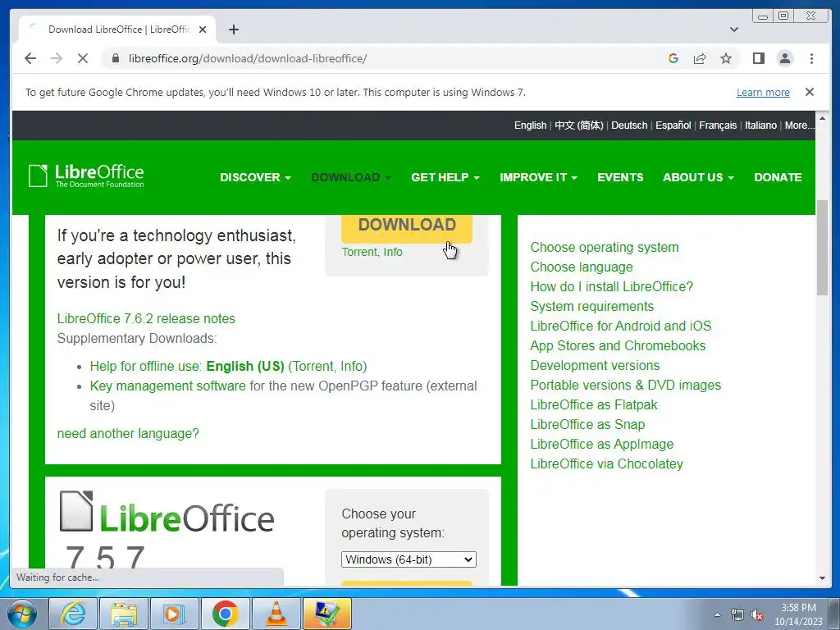Viewport: 840px width, 630px height.
Task: Open App Stores and Chromebooks link
Action: (618, 345)
